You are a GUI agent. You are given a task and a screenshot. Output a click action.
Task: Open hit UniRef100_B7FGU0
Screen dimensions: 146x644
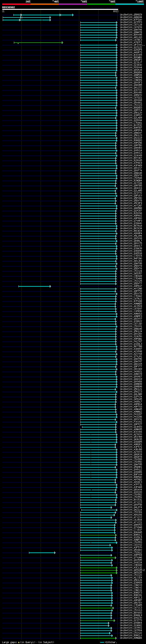click(x=131, y=20)
